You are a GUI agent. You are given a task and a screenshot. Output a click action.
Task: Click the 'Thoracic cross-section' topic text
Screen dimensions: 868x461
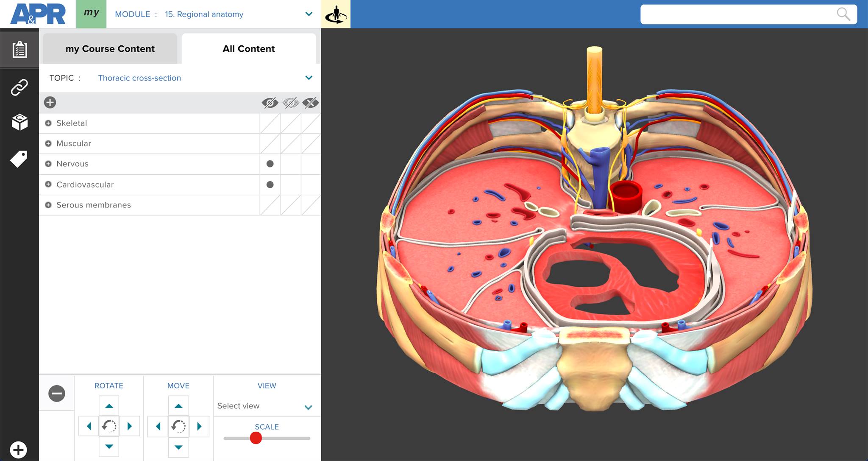(x=139, y=78)
